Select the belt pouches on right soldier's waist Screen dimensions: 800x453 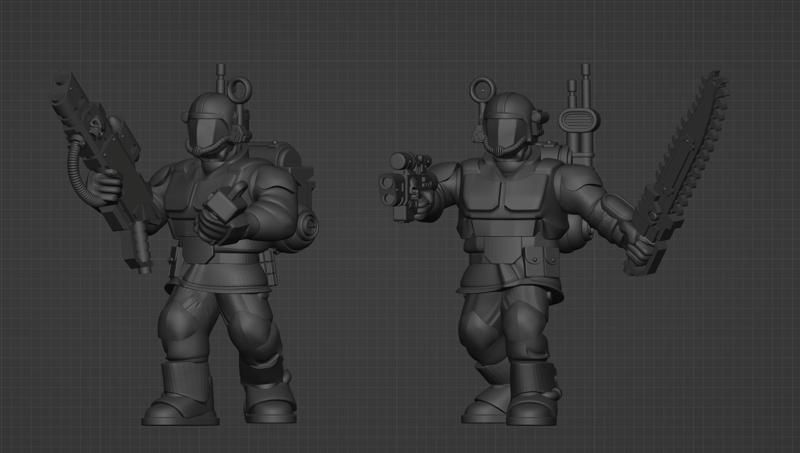click(x=541, y=262)
